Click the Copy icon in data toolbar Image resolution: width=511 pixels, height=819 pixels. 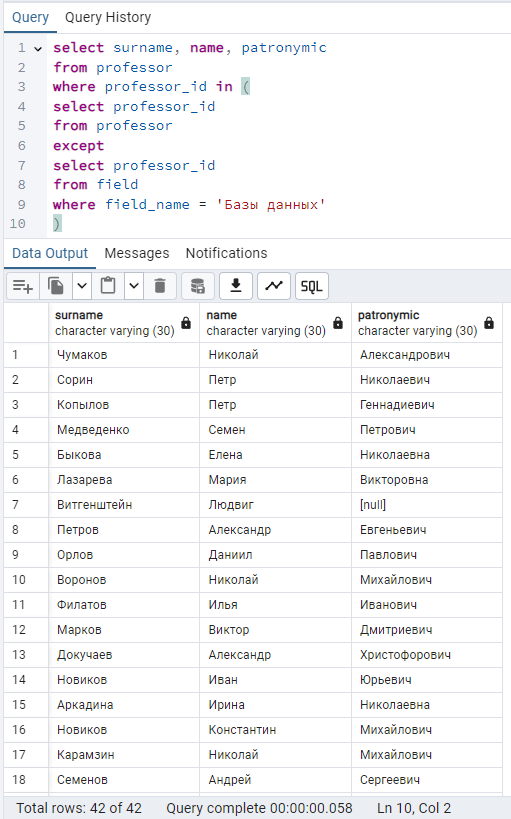pyautogui.click(x=55, y=286)
